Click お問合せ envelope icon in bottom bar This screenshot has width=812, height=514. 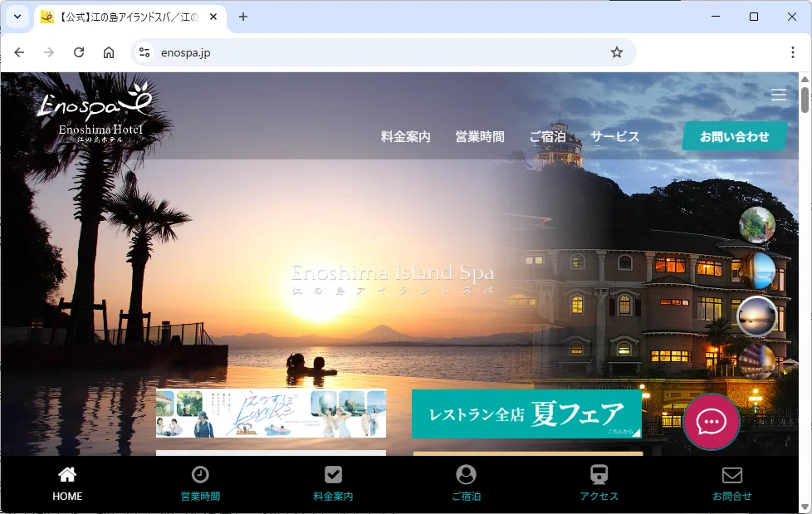pos(732,475)
